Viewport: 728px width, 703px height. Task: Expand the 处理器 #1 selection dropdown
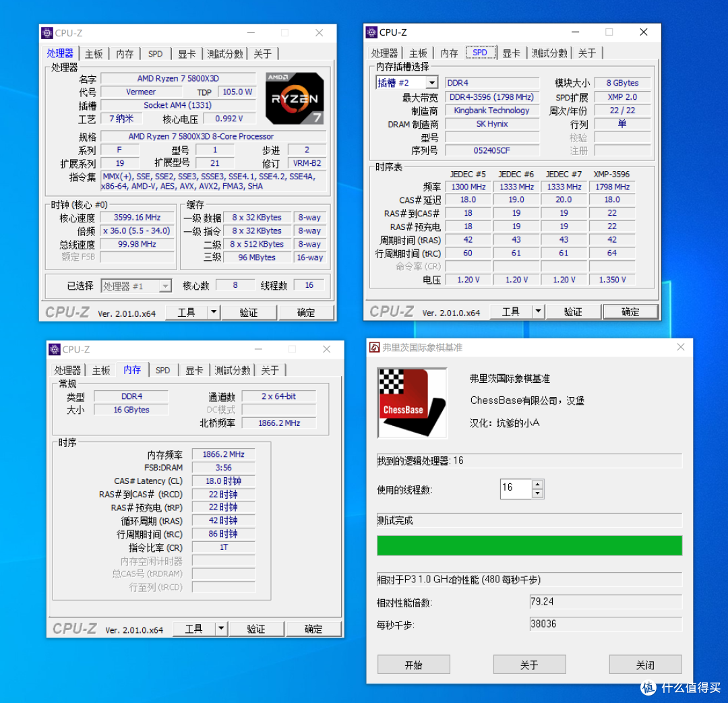[165, 286]
